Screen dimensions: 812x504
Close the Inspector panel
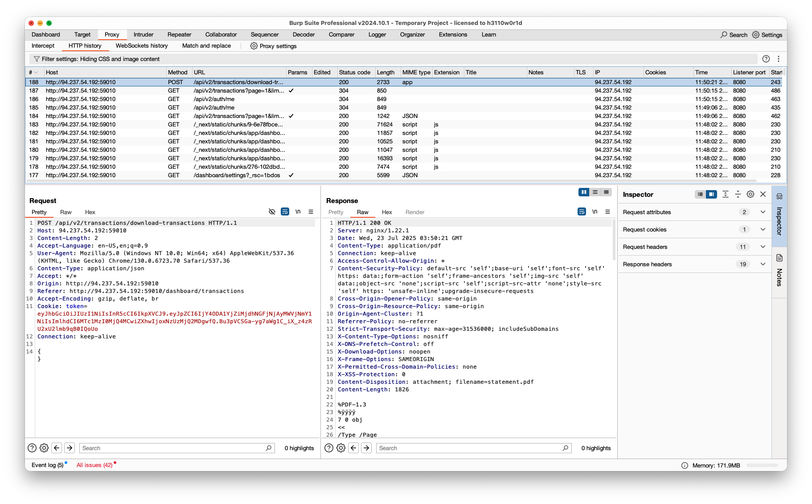pos(763,194)
